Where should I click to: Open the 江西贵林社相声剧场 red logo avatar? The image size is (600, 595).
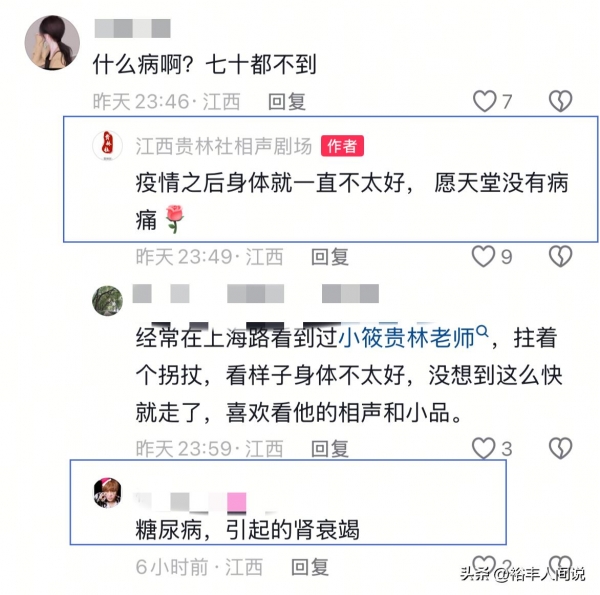(108, 146)
